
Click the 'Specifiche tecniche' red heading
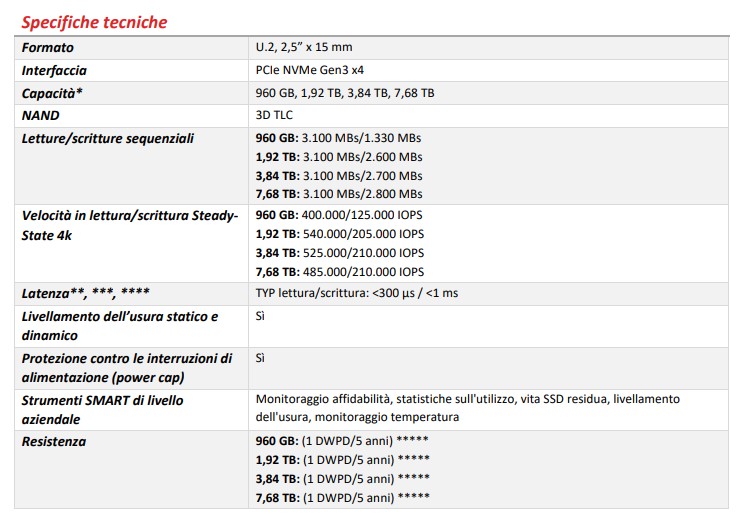point(94,22)
